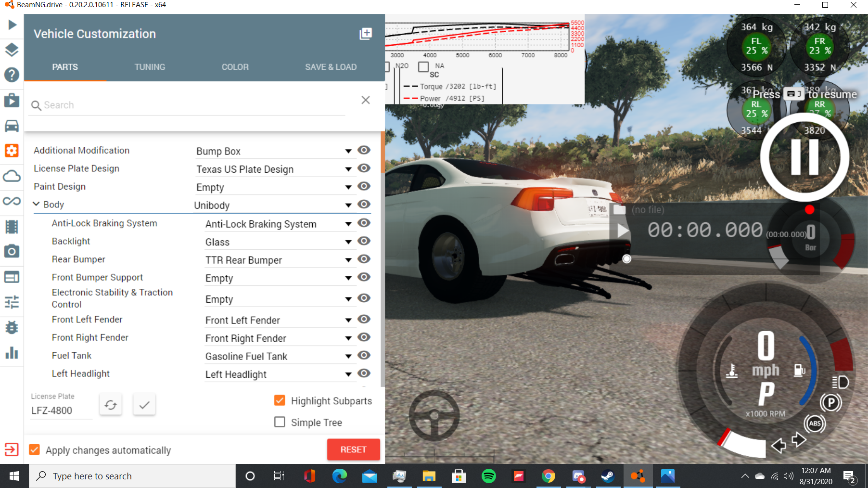Switch to the TUNING tab
This screenshot has width=868, height=488.
(x=150, y=67)
